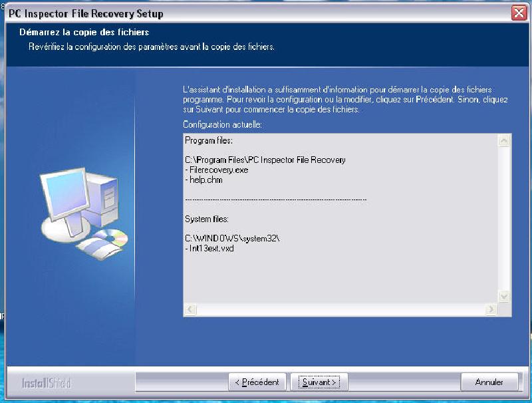This screenshot has height=403, width=532.
Task: Close the PC Inspector File Recovery Setup window
Action: (x=519, y=13)
